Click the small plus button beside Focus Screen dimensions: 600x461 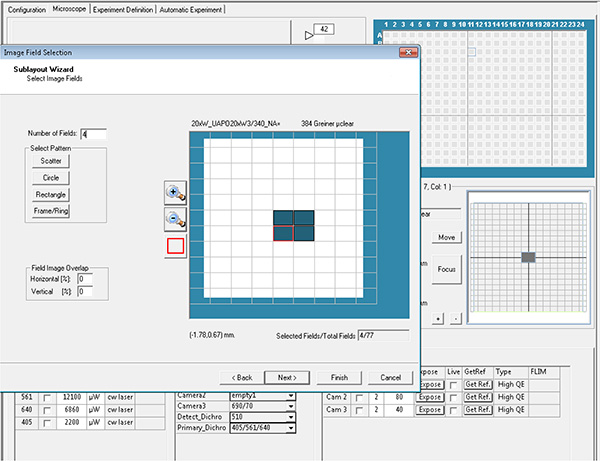436,316
